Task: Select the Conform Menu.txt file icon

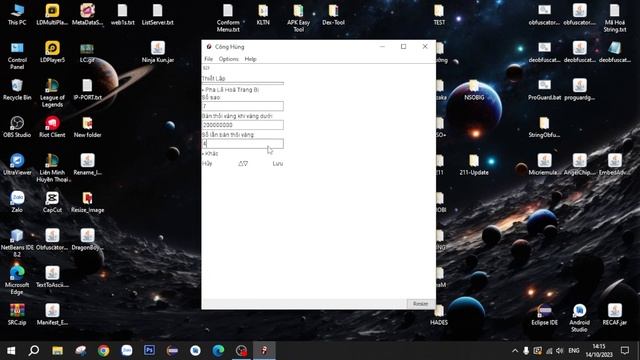Action: coord(228,18)
